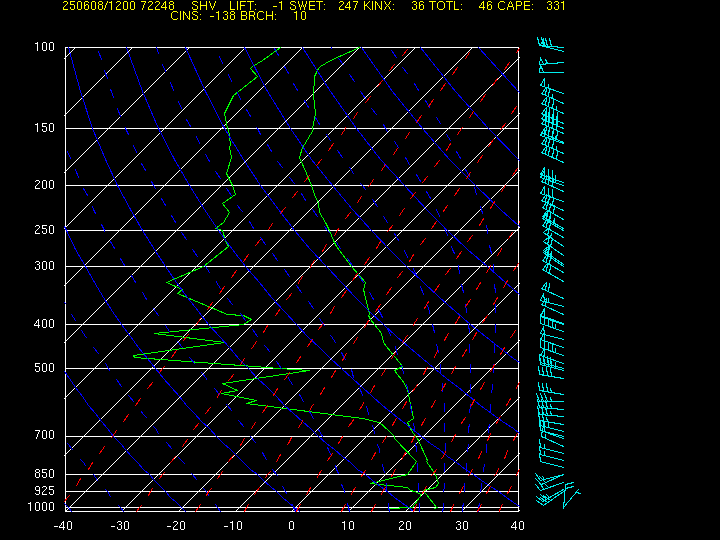Click the -20 temperature axis label
Image resolution: width=720 pixels, height=540 pixels.
pos(177,526)
